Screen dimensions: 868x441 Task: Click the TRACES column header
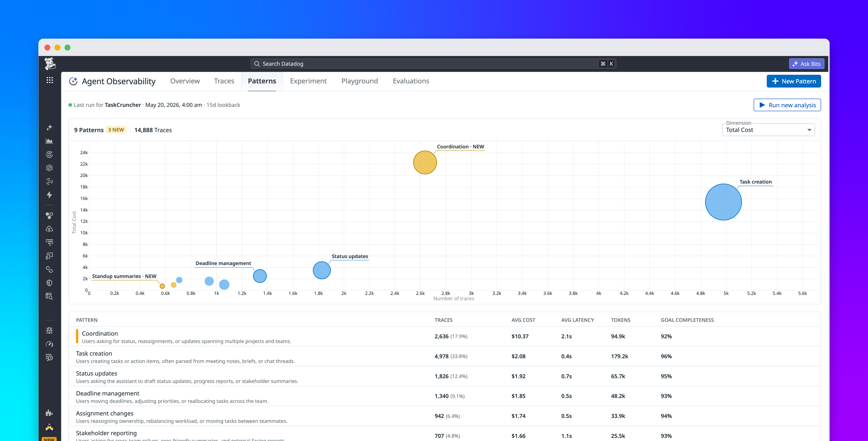443,320
